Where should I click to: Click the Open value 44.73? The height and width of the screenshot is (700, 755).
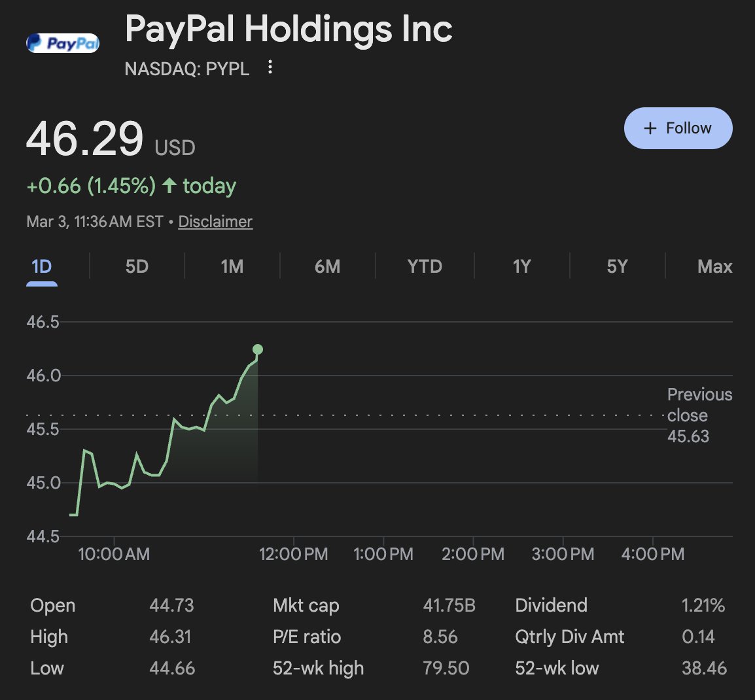point(171,605)
